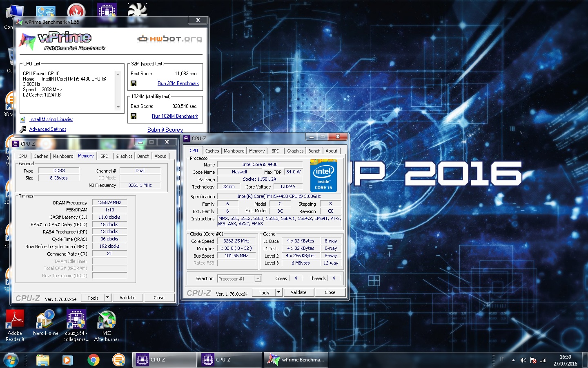
Task: Open the Adobe Reader 9 desktop icon
Action: (x=15, y=326)
